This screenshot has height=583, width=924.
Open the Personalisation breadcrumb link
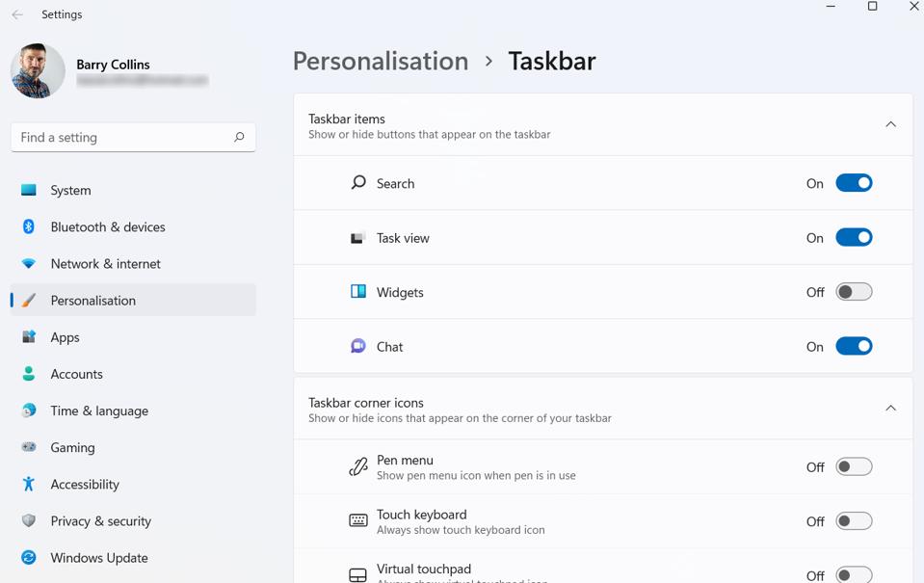pyautogui.click(x=380, y=61)
